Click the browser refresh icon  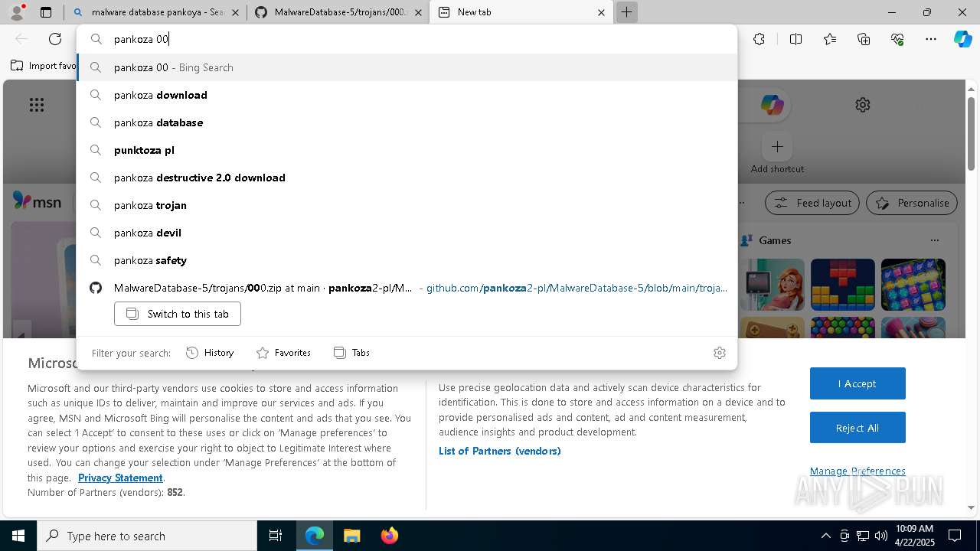(55, 39)
